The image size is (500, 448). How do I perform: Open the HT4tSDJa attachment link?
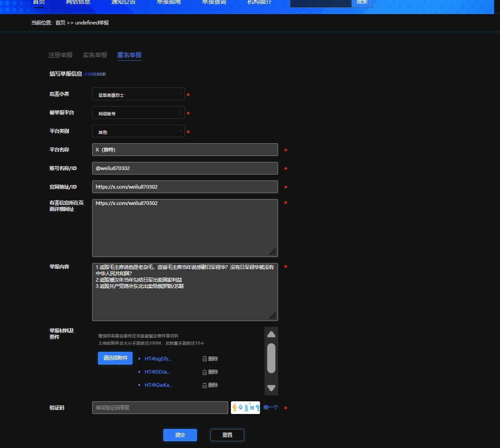pyautogui.click(x=157, y=372)
